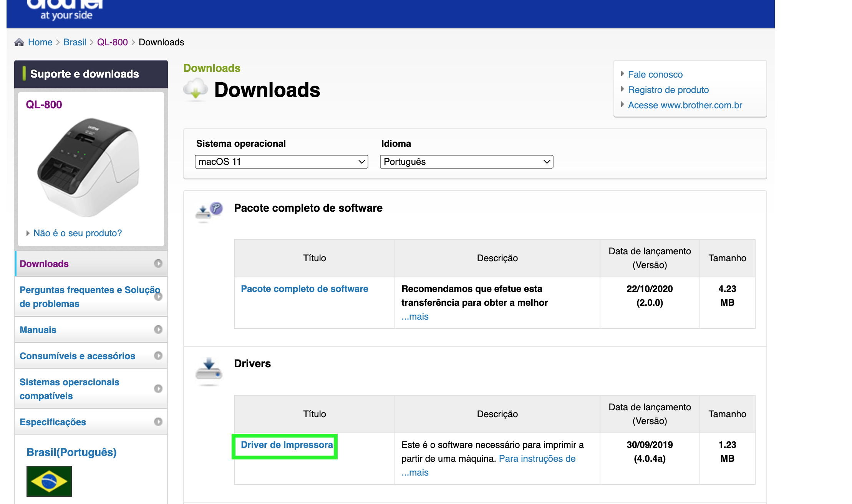
Task: Click the 22/10/2020 (2.0.0) release date cell
Action: pos(650,303)
